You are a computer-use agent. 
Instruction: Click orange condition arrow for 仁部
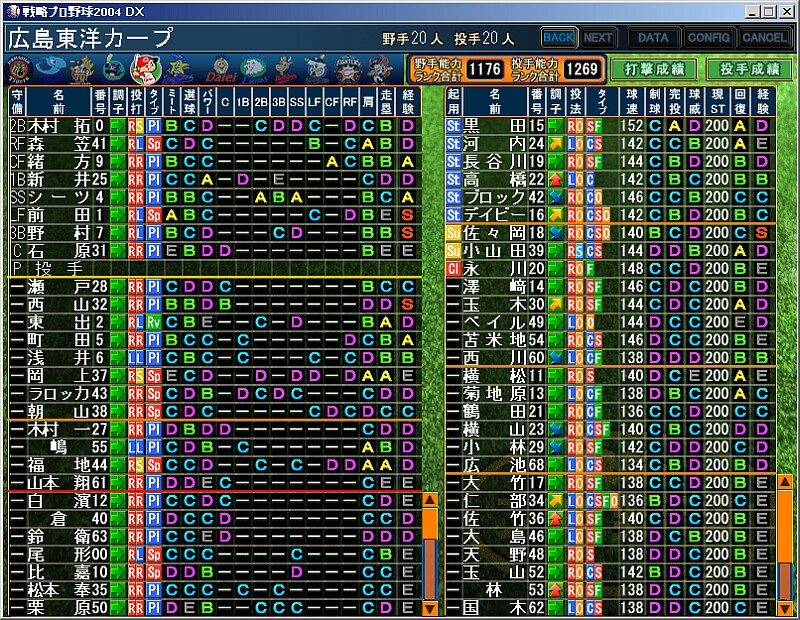click(556, 501)
